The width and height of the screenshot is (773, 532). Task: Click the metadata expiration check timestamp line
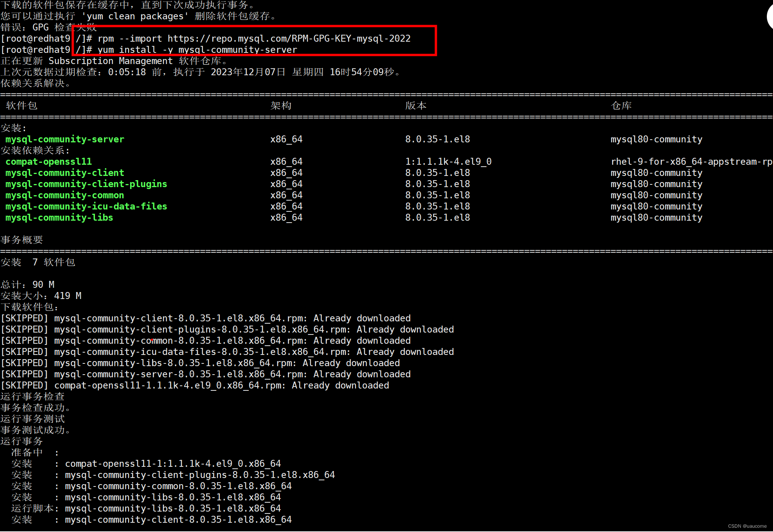pos(200,72)
